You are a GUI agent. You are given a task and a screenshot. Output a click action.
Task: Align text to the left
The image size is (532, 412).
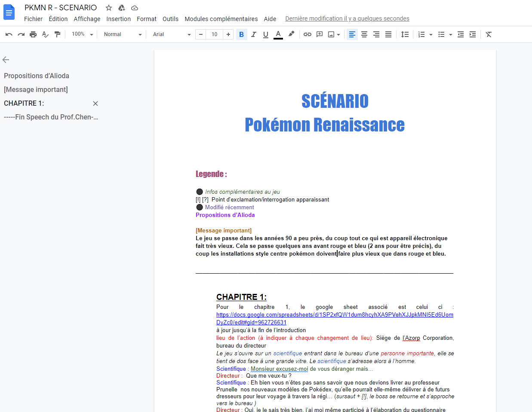tap(352, 34)
